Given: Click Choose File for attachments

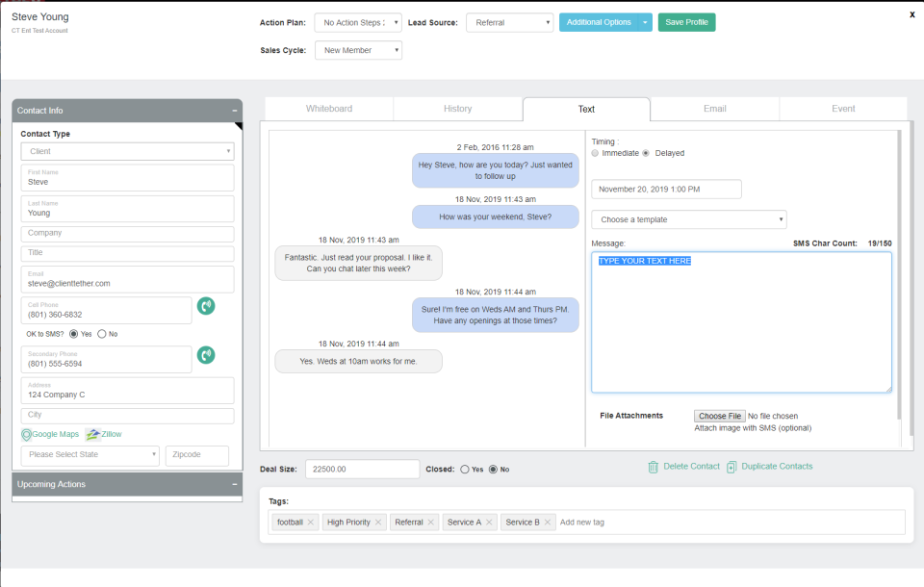Looking at the screenshot, I should (720, 416).
